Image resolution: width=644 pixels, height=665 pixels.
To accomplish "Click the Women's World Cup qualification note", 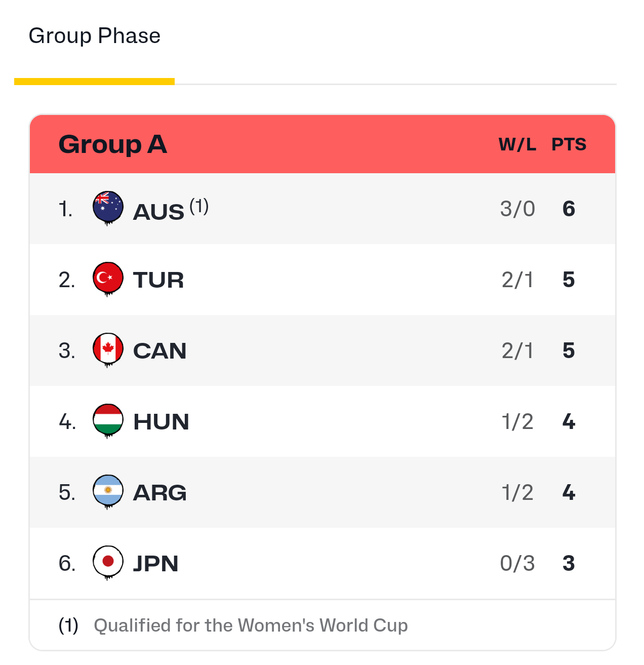I will [x=251, y=625].
